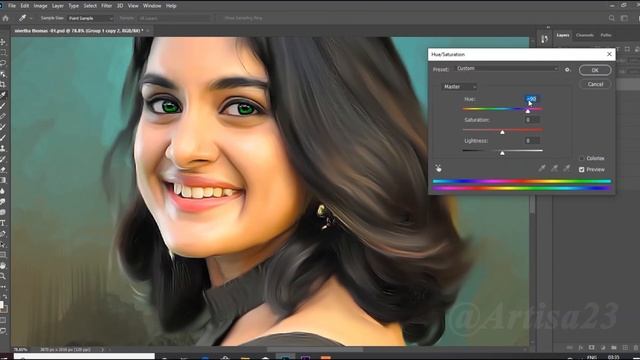Screen dimensions: 640x360
Task: Open the Sample Size dropdown
Action: click(90, 18)
